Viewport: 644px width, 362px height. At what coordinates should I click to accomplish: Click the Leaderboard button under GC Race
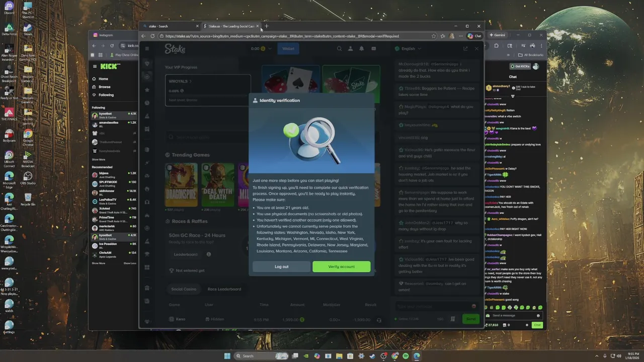click(x=186, y=254)
